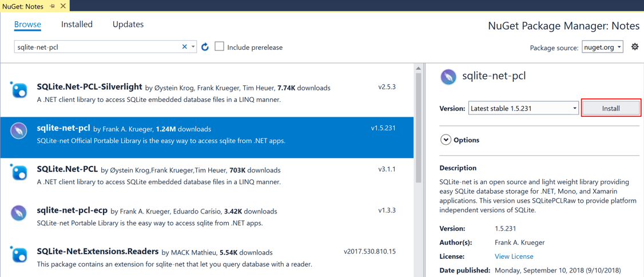Open the Version dropdown Latest stable 1.5.231
The height and width of the screenshot is (277, 644).
click(524, 109)
